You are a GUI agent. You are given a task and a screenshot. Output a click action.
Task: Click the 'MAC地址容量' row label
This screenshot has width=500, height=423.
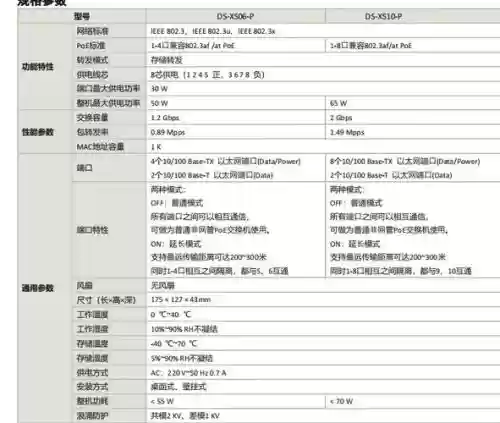(100, 147)
